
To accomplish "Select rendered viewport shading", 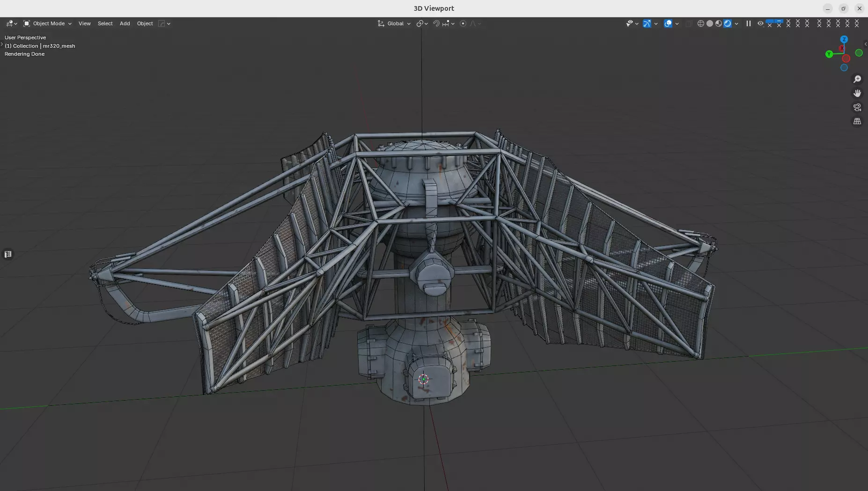I will coord(728,23).
